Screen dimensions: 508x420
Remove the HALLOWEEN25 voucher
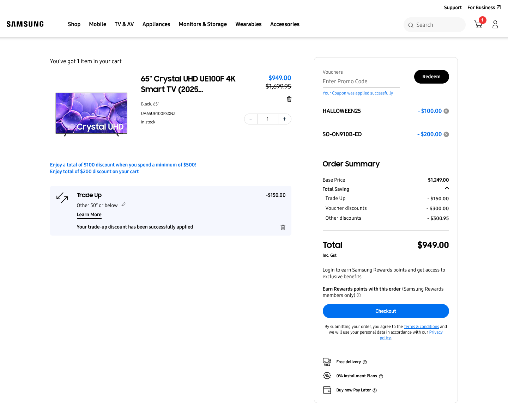click(x=446, y=111)
